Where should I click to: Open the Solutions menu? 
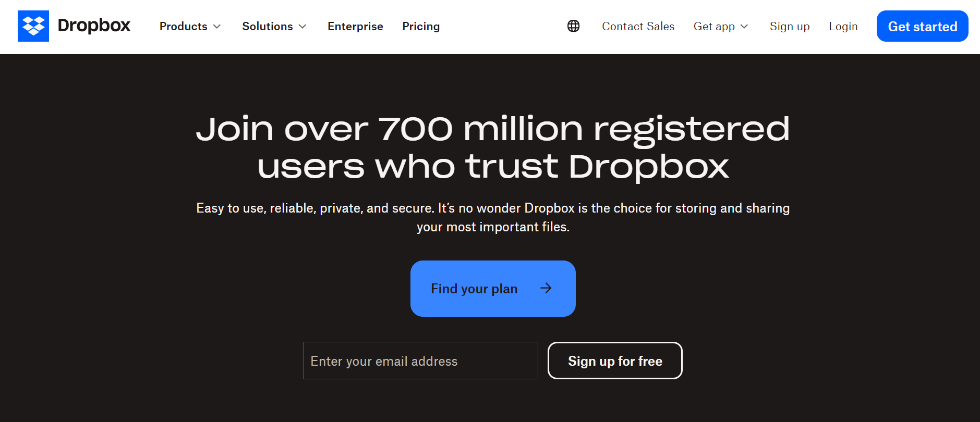point(274,26)
